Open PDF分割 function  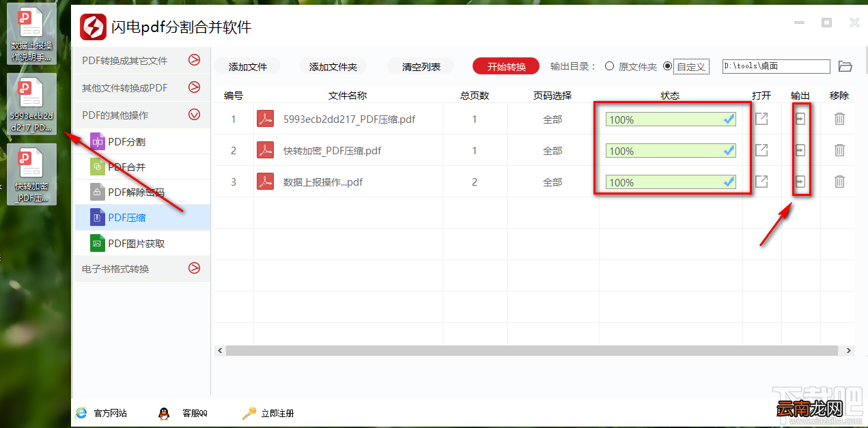(142, 142)
